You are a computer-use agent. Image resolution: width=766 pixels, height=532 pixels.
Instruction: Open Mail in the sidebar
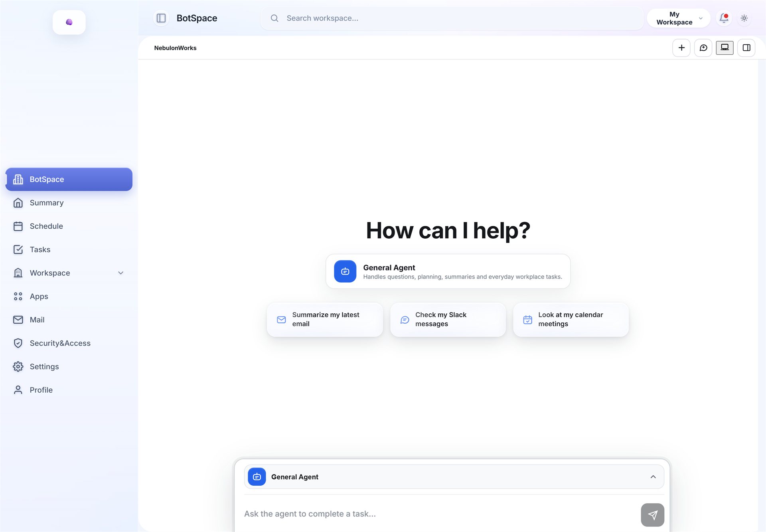tap(69, 320)
